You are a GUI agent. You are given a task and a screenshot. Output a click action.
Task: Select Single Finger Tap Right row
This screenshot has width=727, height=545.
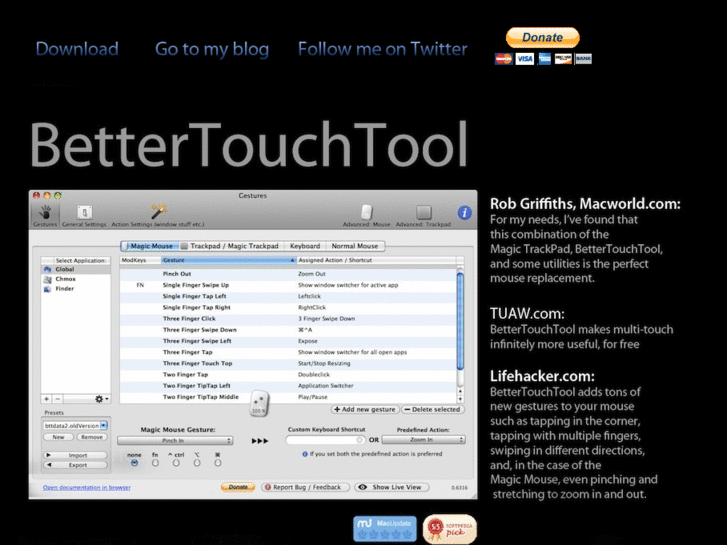tap(288, 308)
